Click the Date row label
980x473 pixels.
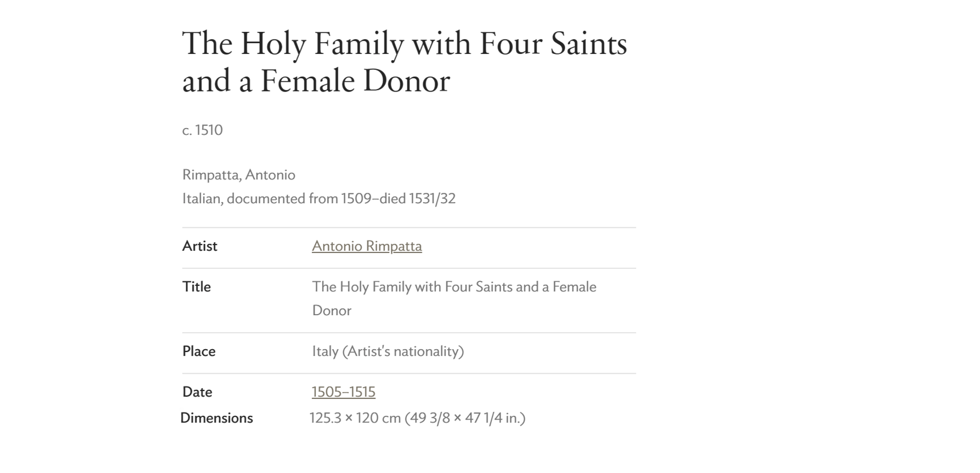point(197,392)
